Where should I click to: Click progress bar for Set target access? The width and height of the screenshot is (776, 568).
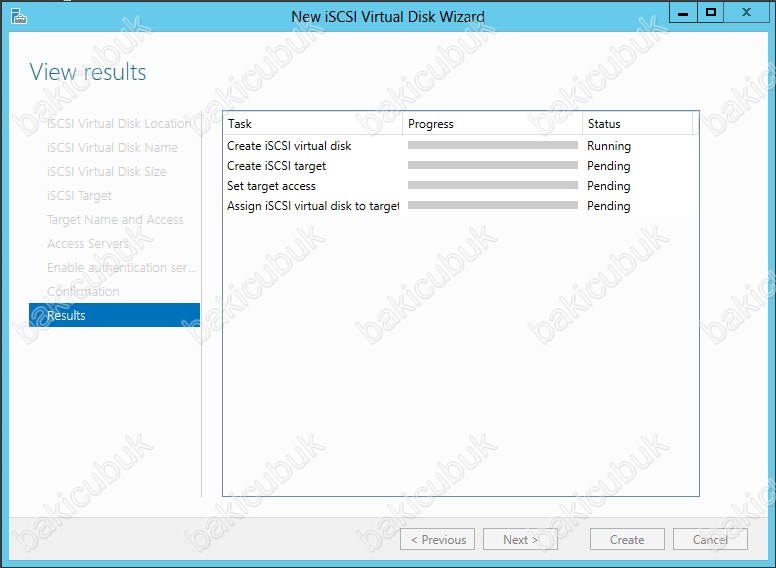[x=493, y=185]
